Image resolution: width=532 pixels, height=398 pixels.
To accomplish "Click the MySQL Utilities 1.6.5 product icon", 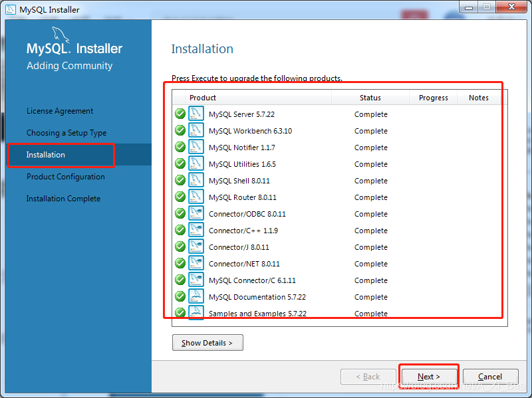I will [x=196, y=163].
